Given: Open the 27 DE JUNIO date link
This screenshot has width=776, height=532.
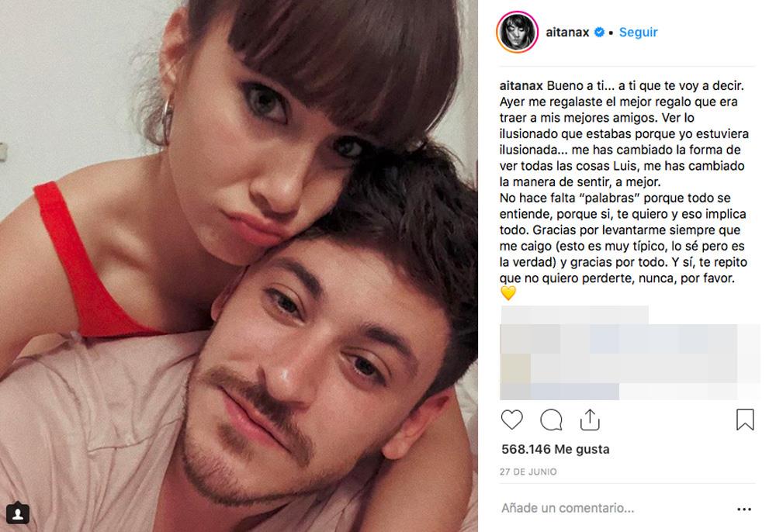Looking at the screenshot, I should (528, 472).
